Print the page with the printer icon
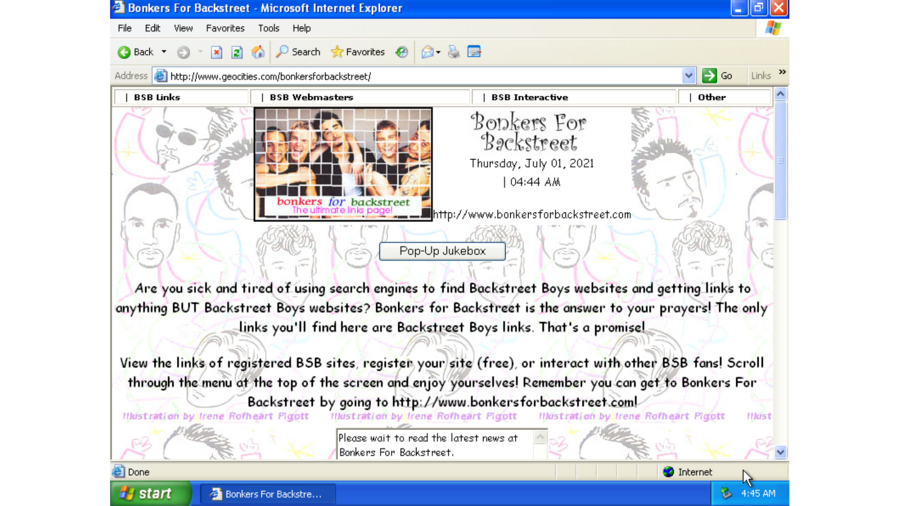 (453, 52)
